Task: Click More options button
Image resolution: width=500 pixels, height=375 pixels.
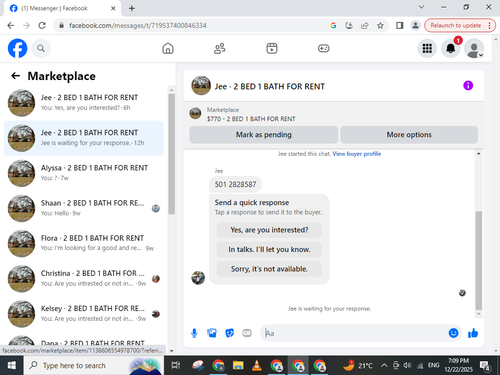Action: [409, 135]
